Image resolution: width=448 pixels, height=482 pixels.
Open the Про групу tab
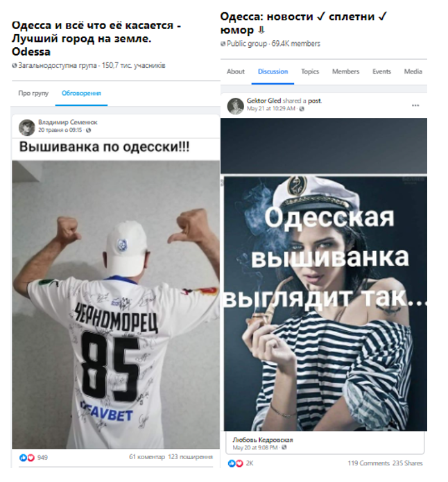pos(33,94)
